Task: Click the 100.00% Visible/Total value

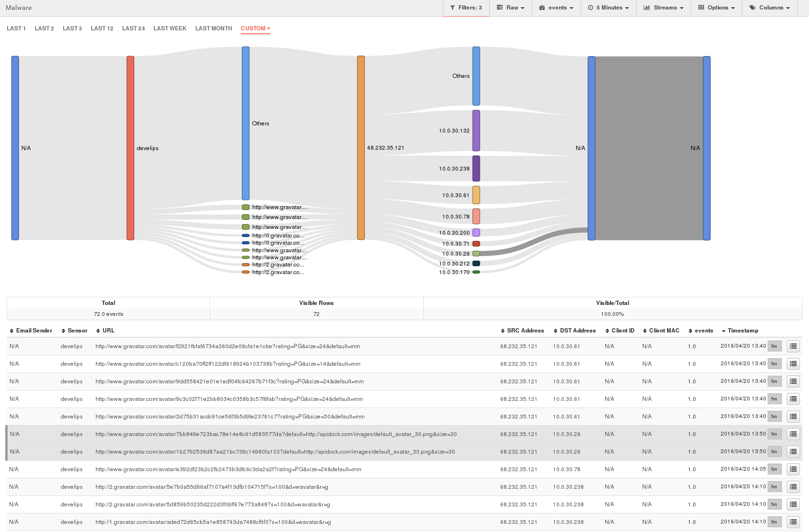Action: pyautogui.click(x=612, y=314)
